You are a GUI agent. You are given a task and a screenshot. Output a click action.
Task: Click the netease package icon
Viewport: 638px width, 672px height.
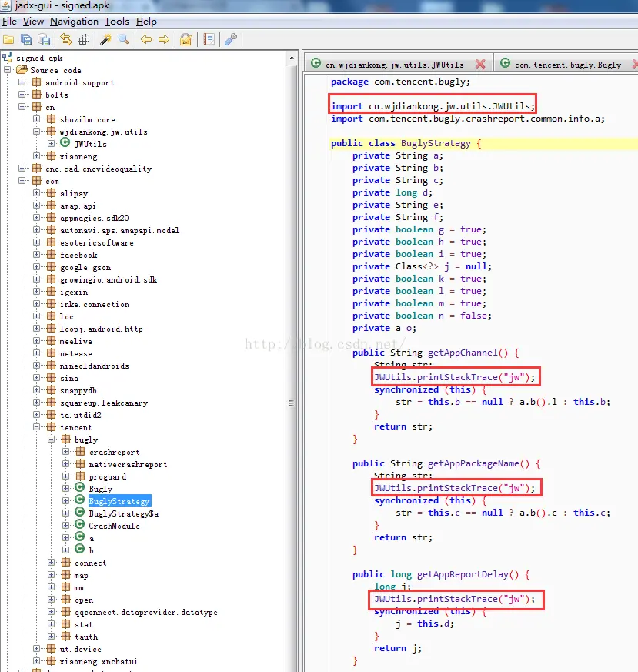51,353
